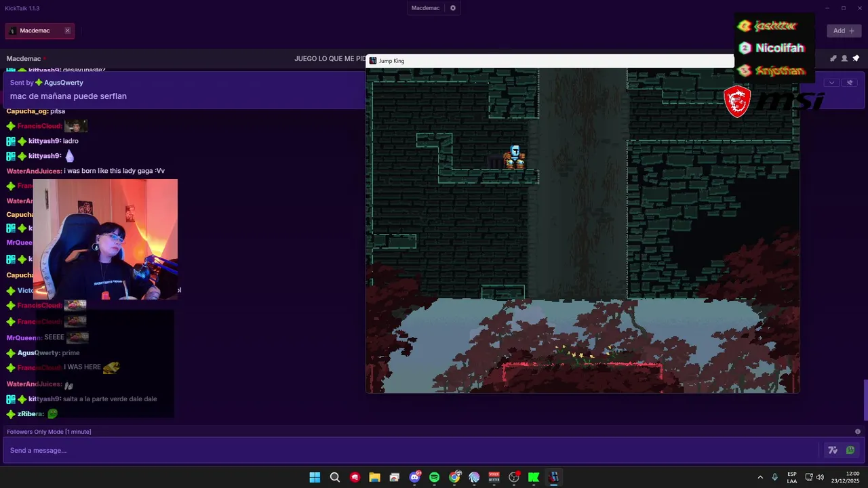Open Discord from taskbar
868x488 pixels.
(414, 477)
